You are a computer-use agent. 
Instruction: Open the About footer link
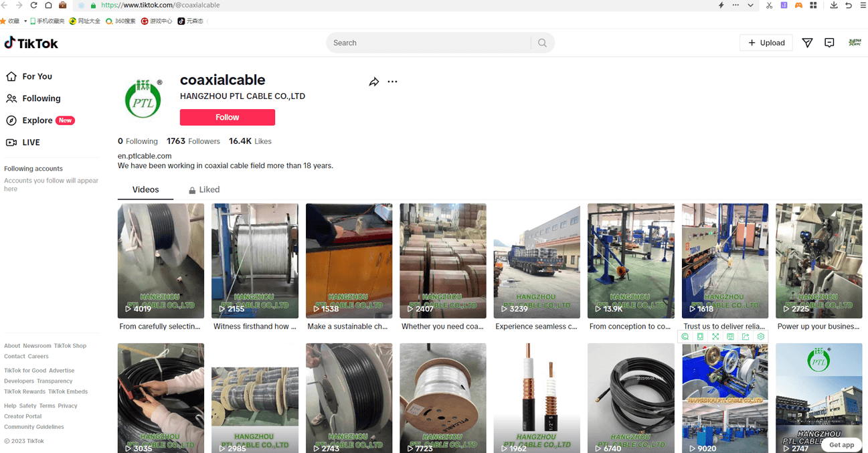point(12,346)
